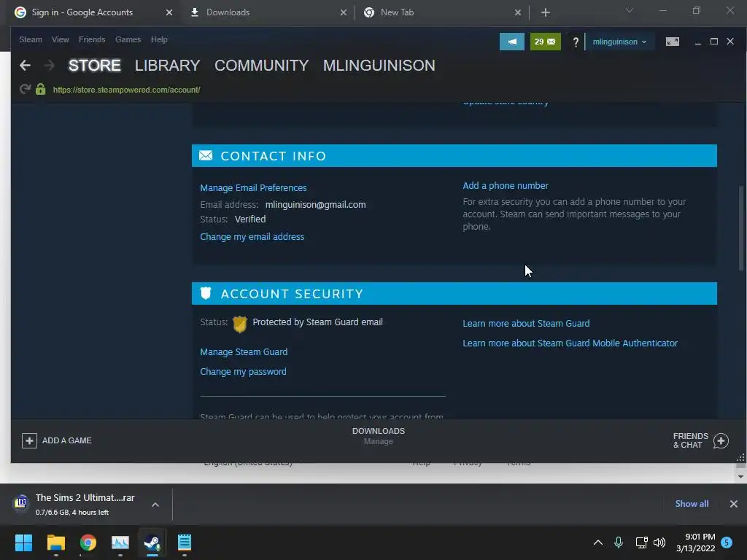Click the Steam window resize grip
The height and width of the screenshot is (560, 747).
click(x=740, y=458)
